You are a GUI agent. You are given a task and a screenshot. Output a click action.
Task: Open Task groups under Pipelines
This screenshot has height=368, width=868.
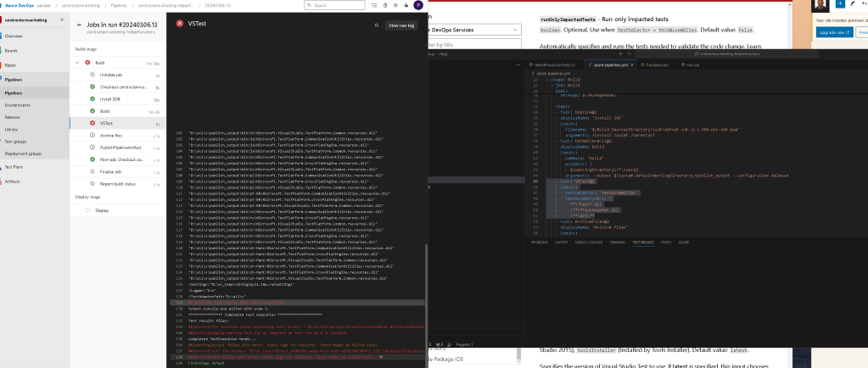(x=34, y=142)
